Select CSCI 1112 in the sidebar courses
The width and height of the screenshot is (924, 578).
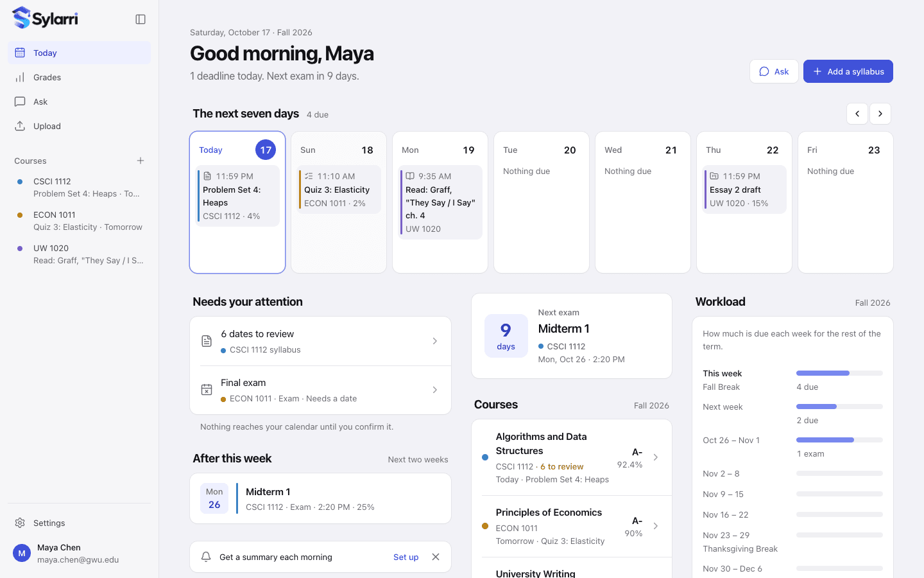(x=80, y=188)
